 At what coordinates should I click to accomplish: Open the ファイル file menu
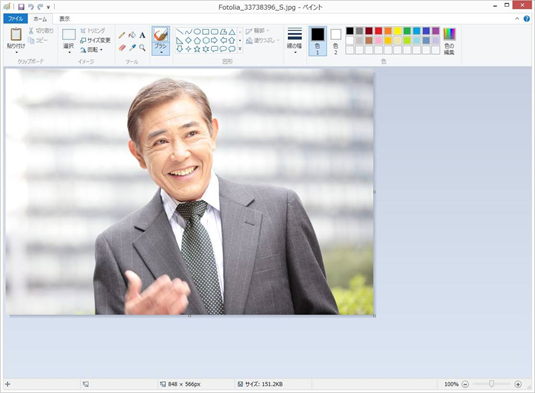15,19
